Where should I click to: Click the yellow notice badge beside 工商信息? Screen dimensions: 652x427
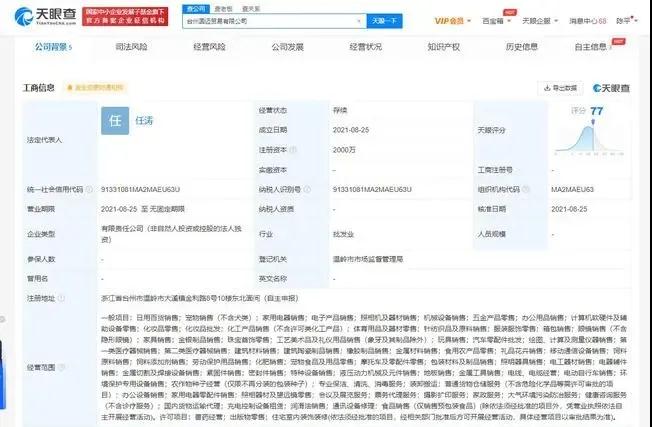click(95, 88)
